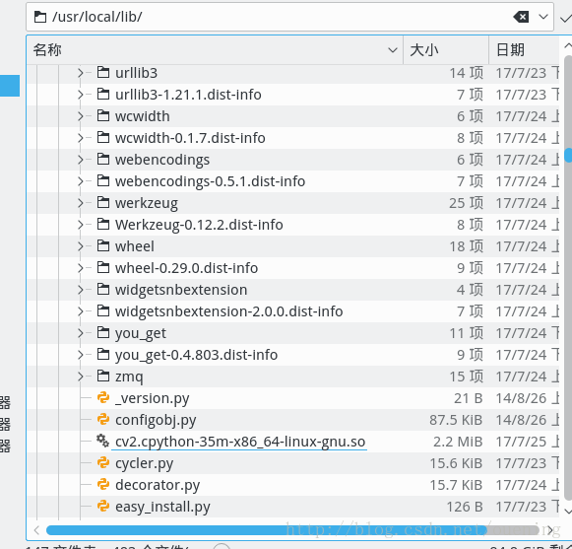
Task: Click folder icon in the location field
Action: pos(40,17)
